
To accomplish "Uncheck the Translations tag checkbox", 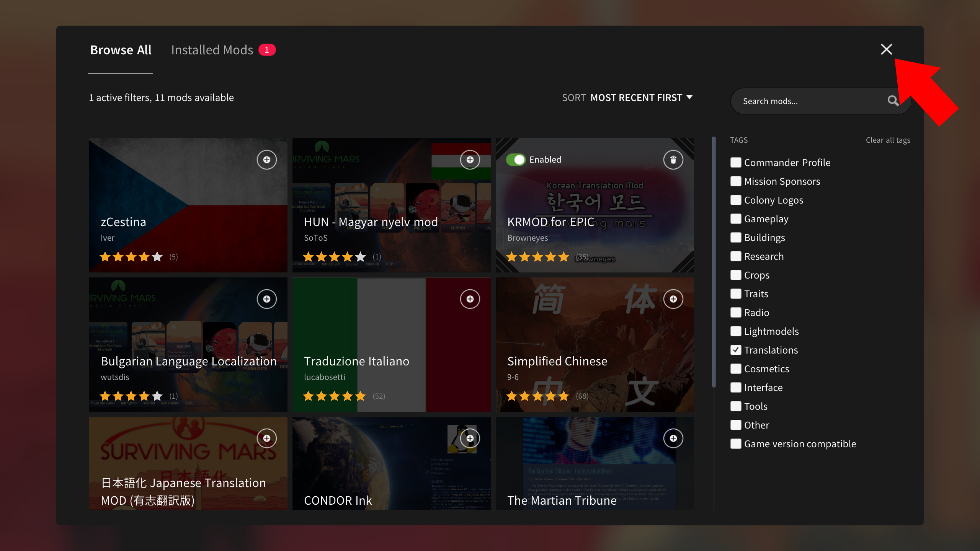I will [x=735, y=350].
